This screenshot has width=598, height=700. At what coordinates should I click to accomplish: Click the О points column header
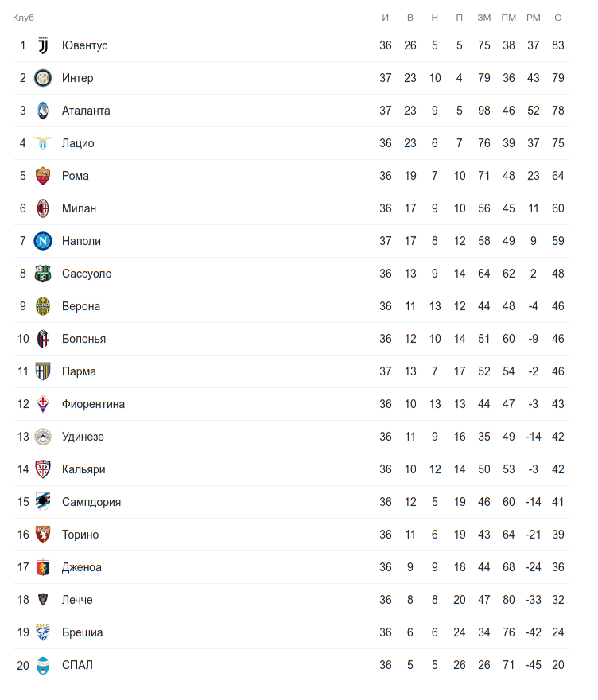[558, 17]
